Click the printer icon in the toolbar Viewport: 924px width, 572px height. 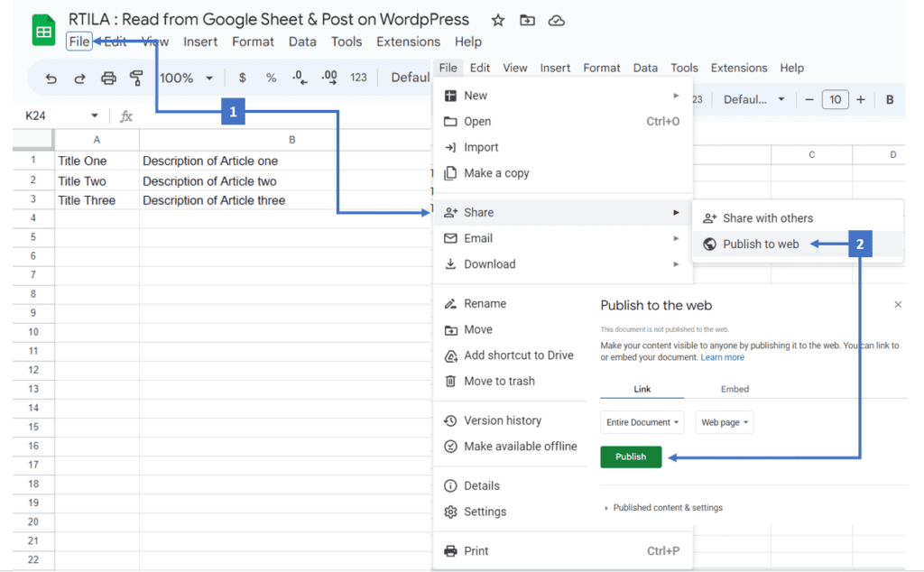point(108,78)
